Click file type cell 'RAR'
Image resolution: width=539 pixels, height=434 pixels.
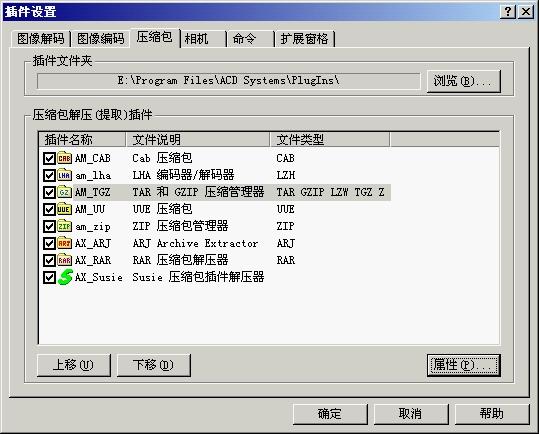[286, 260]
